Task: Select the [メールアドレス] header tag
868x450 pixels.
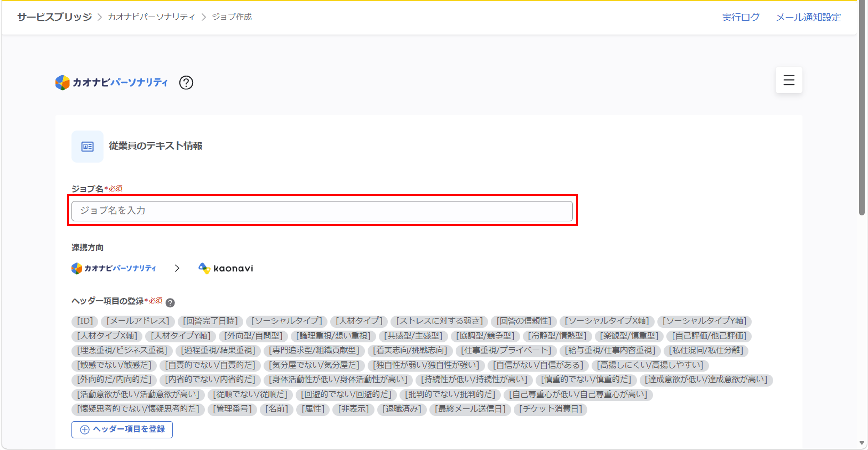Action: point(138,321)
